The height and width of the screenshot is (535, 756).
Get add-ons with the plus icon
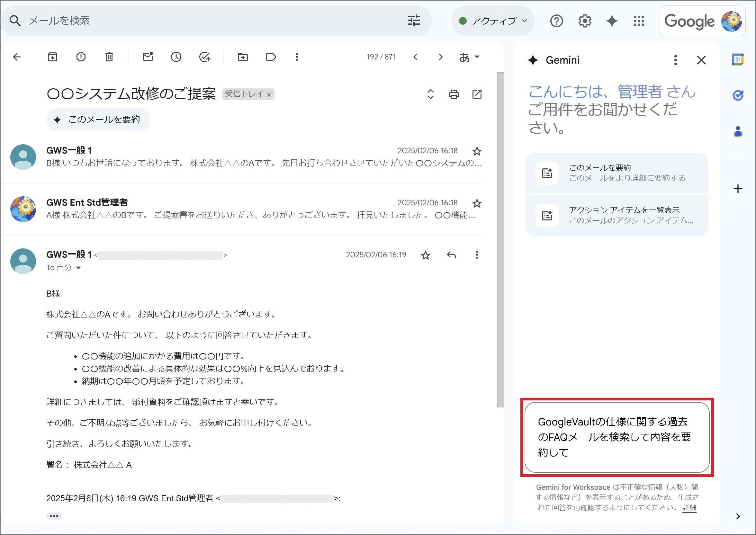[738, 189]
